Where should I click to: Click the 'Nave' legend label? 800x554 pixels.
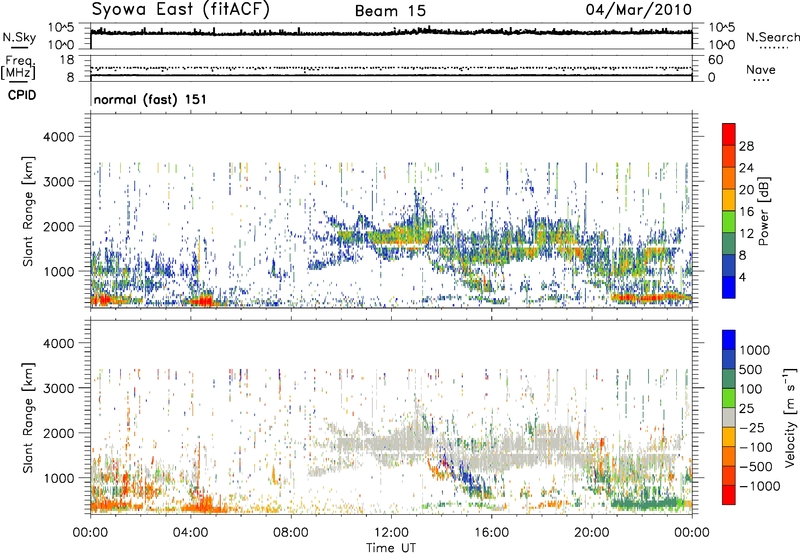[x=761, y=70]
